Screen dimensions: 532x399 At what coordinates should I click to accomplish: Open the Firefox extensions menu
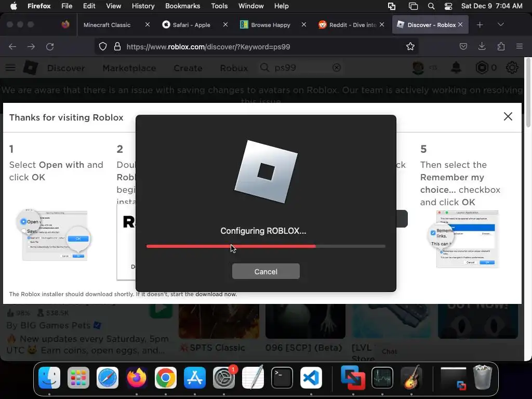pos(501,46)
